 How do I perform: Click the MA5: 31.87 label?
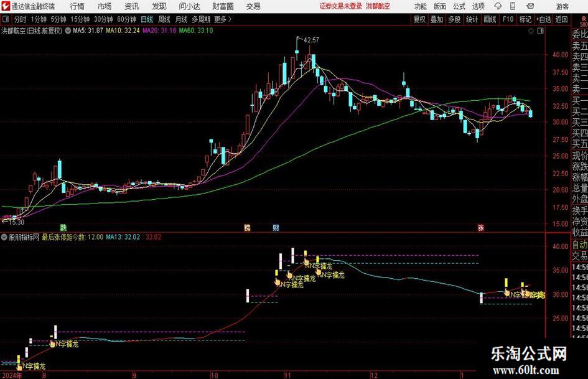point(88,30)
